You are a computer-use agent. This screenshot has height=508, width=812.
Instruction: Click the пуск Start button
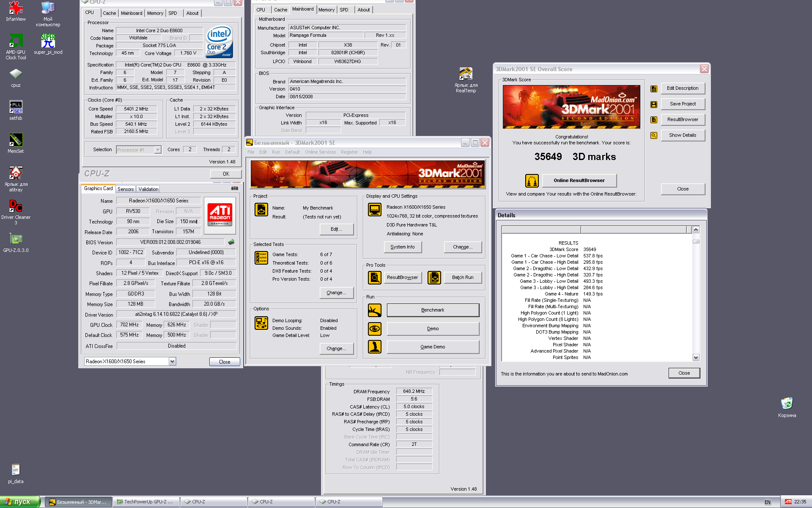(20, 502)
